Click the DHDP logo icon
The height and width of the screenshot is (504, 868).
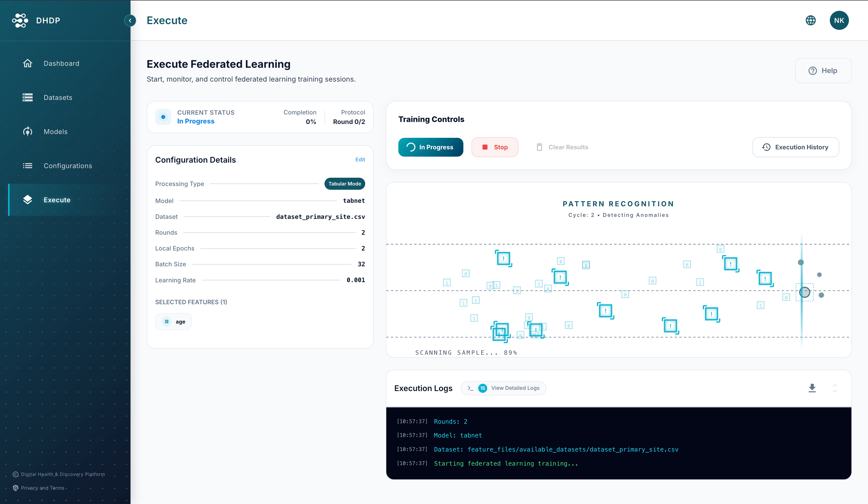[x=20, y=20]
